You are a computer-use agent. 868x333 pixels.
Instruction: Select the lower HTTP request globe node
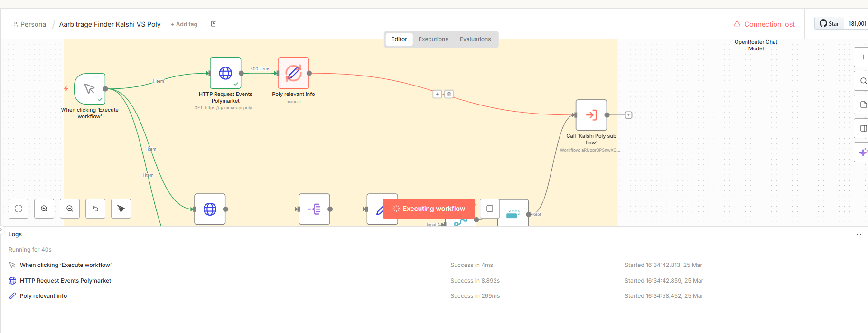click(210, 209)
